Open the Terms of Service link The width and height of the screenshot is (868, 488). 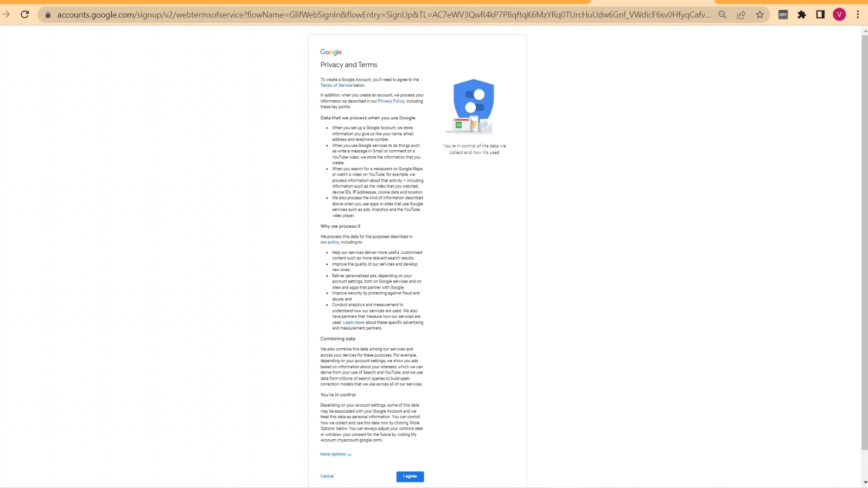coord(336,85)
